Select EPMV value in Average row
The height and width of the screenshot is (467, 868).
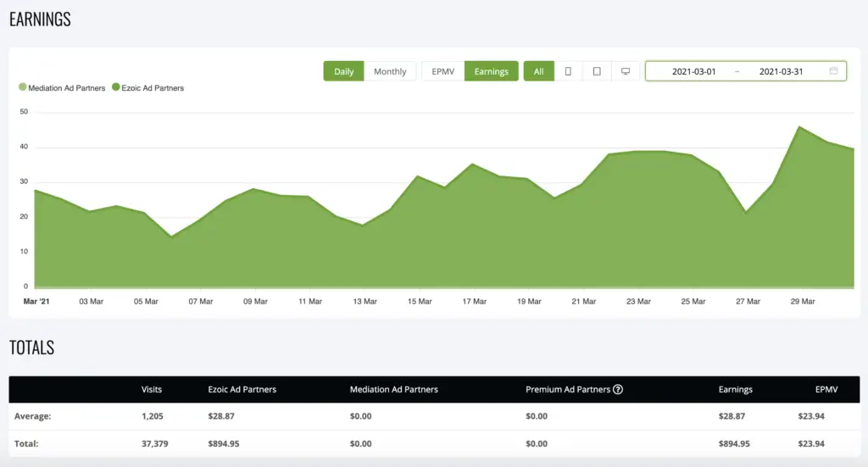coord(811,416)
